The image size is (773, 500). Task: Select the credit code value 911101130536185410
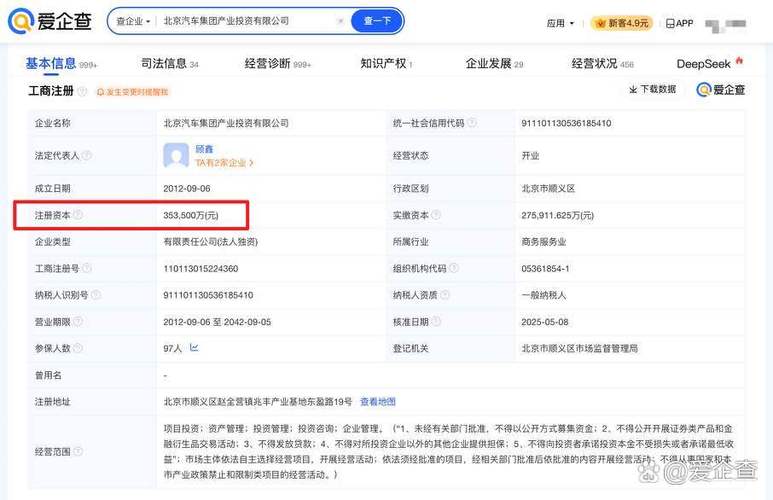pyautogui.click(x=566, y=123)
